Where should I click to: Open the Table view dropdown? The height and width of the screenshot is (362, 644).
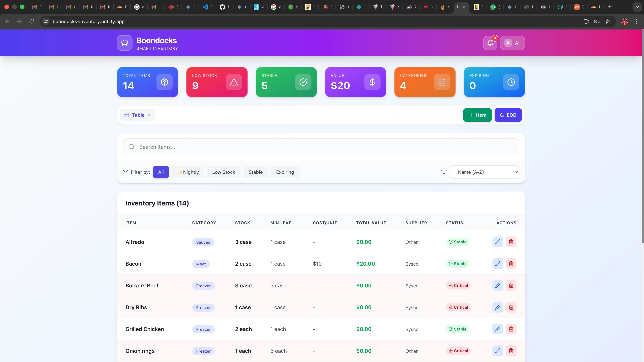(138, 115)
